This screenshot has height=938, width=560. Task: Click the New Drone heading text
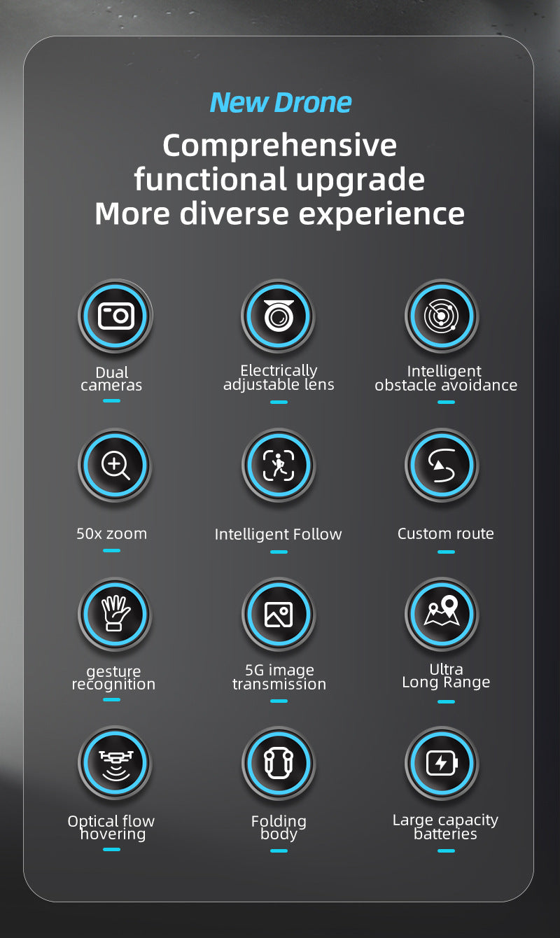(280, 102)
